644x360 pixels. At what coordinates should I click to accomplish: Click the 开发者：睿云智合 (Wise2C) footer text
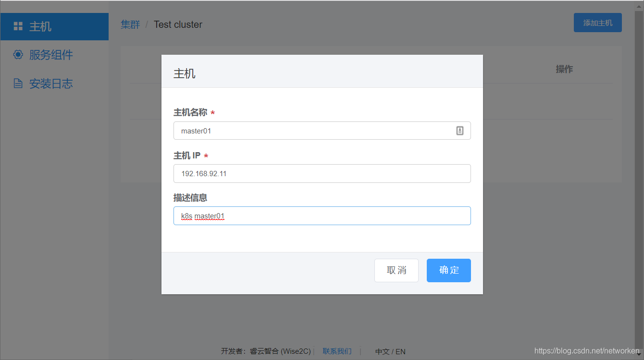pyautogui.click(x=266, y=351)
